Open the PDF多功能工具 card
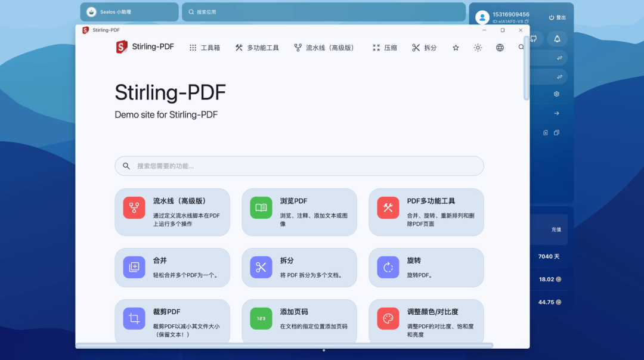 click(x=426, y=212)
